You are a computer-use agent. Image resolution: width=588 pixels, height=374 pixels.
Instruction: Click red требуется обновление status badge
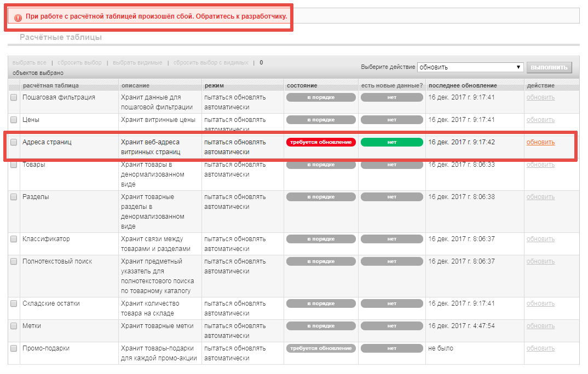coord(321,142)
